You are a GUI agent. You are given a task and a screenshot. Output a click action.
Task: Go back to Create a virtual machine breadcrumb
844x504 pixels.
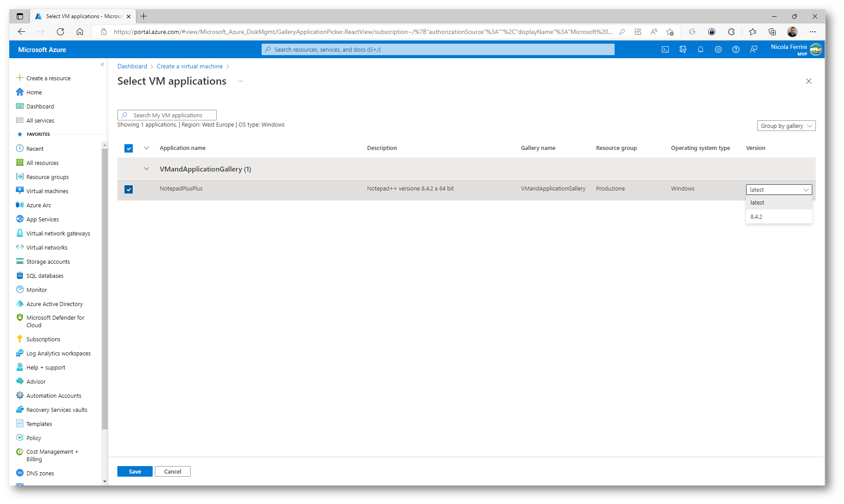point(190,66)
